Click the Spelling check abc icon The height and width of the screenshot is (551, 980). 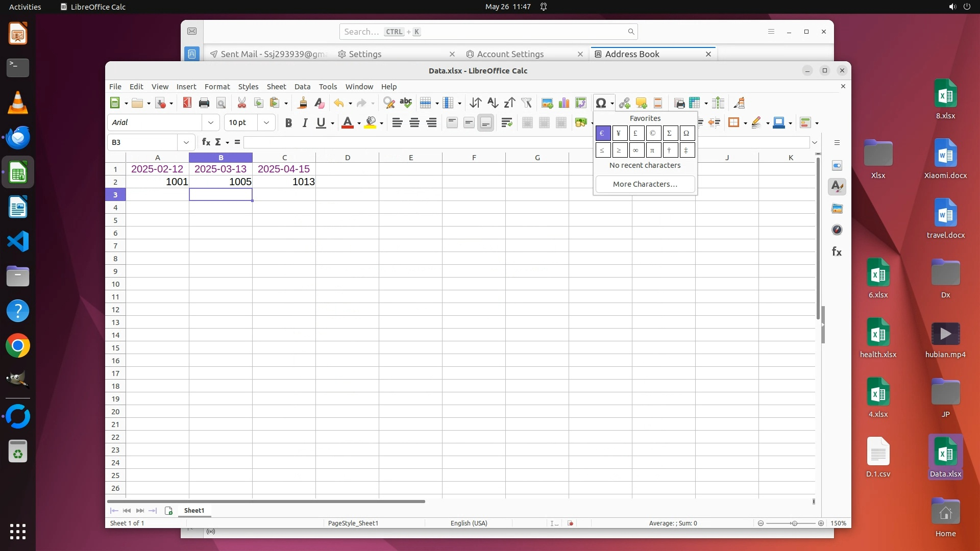click(406, 103)
